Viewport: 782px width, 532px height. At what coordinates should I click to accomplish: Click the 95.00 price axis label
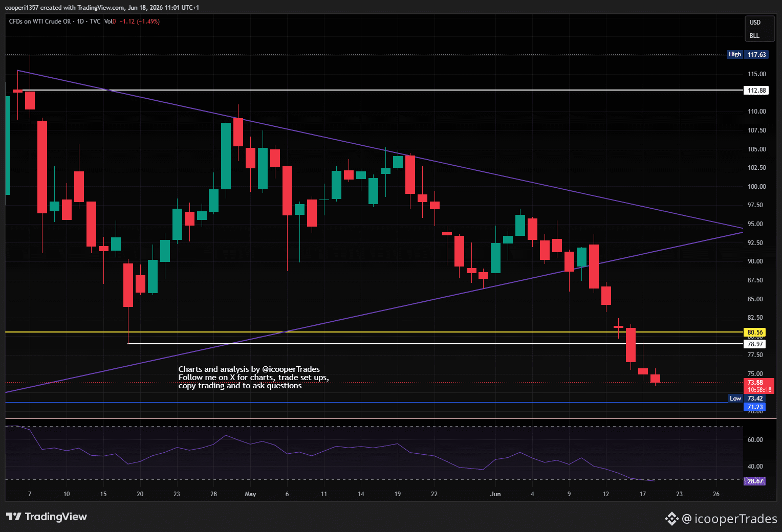point(755,224)
